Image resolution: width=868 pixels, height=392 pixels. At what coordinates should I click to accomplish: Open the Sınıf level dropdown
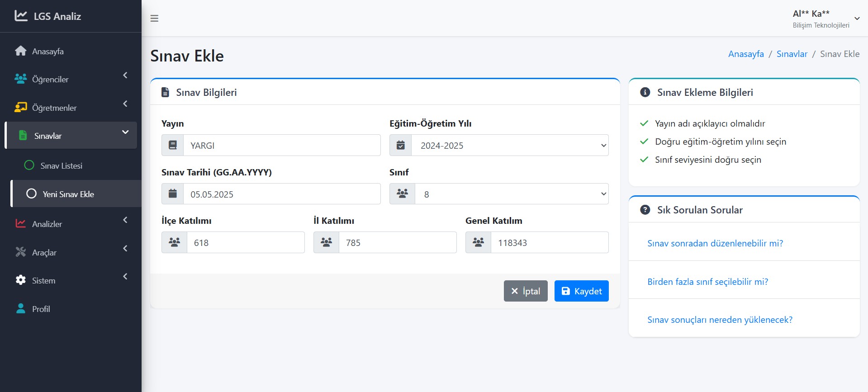click(x=511, y=194)
